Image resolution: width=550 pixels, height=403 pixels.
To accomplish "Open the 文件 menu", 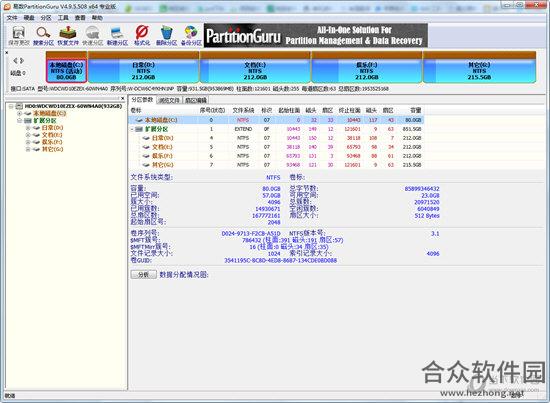I will click(12, 18).
